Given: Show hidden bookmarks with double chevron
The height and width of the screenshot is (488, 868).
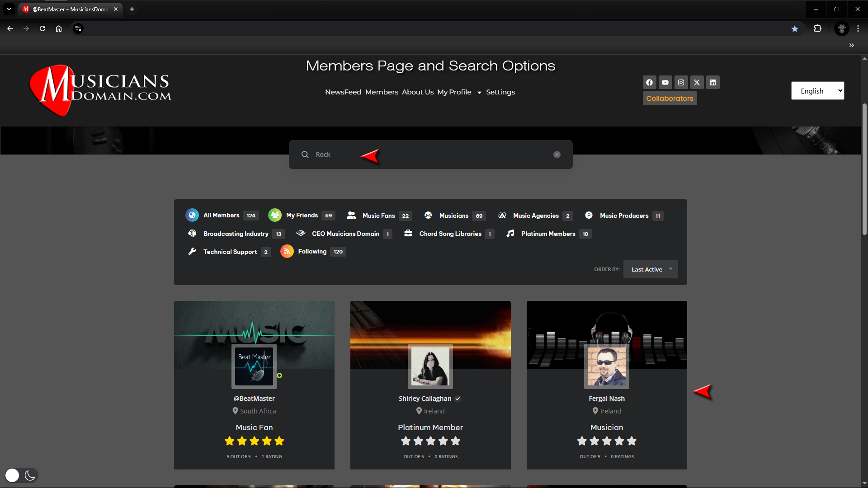Looking at the screenshot, I should coord(852,45).
